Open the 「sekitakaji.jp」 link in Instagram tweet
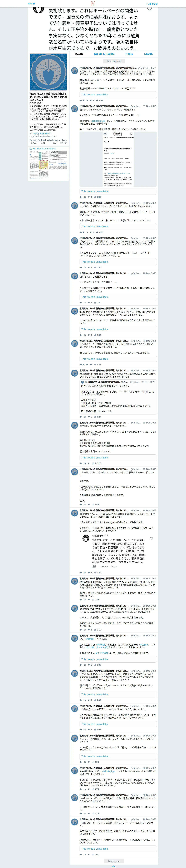 pos(108,771)
